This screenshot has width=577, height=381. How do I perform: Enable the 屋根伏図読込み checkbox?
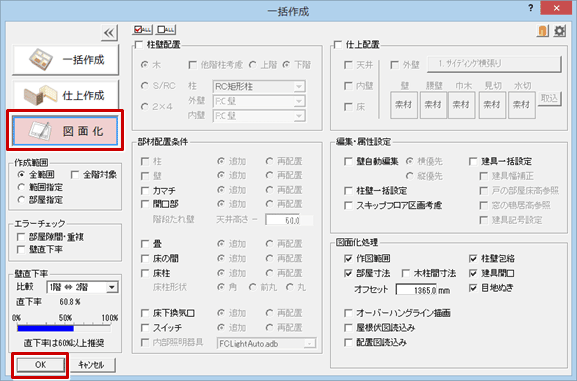(348, 328)
